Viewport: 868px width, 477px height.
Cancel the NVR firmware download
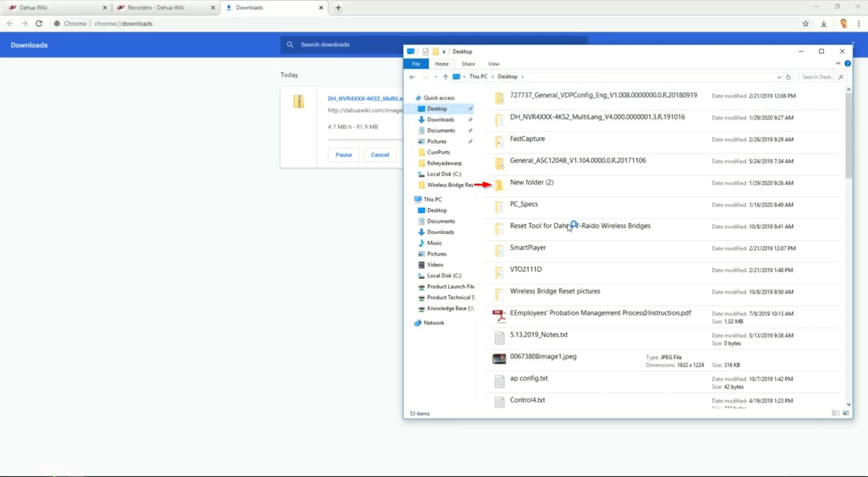380,155
